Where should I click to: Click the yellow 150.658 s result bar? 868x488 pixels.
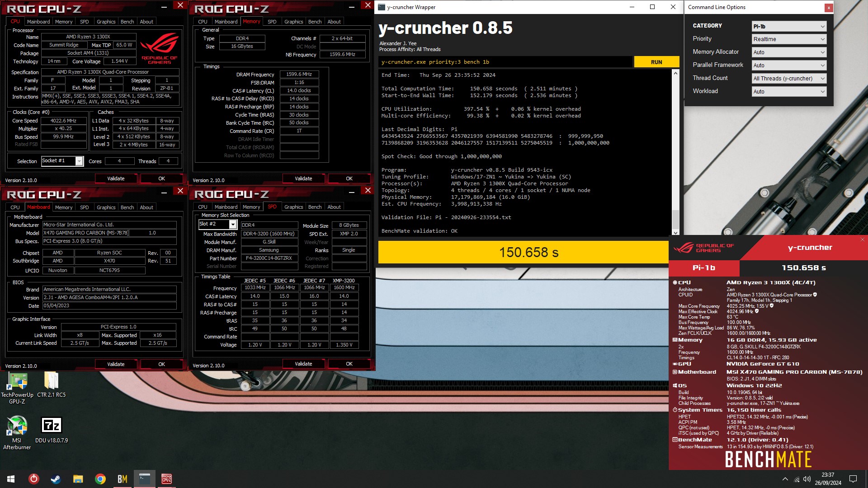coord(523,252)
